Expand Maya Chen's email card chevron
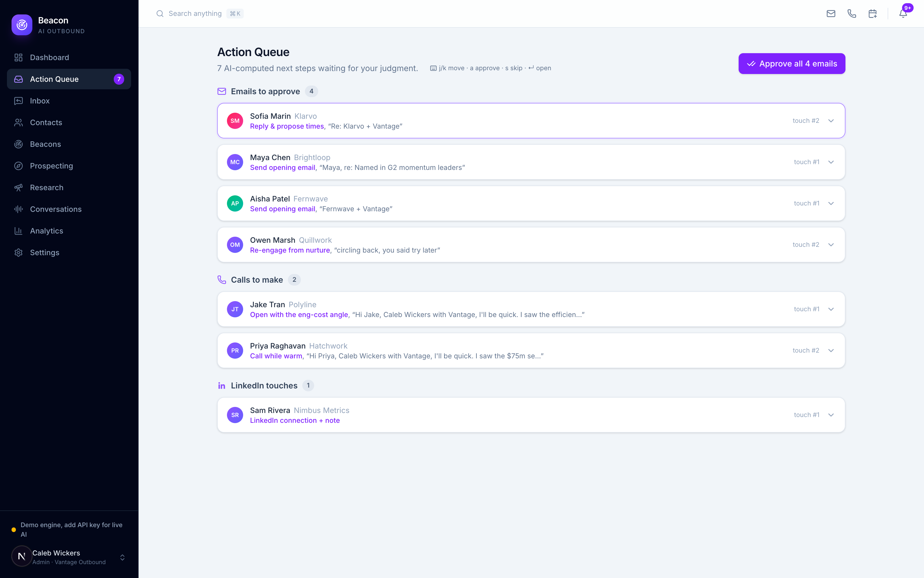 tap(831, 162)
